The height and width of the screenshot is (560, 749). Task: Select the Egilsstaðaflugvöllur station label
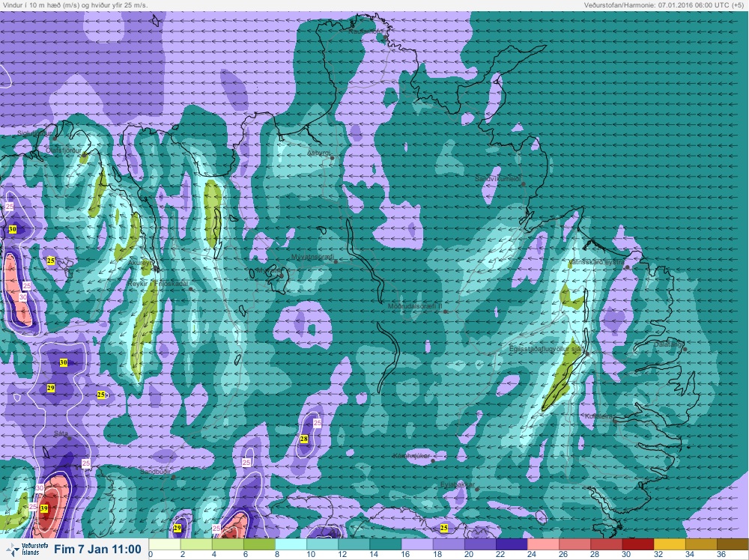(547, 349)
